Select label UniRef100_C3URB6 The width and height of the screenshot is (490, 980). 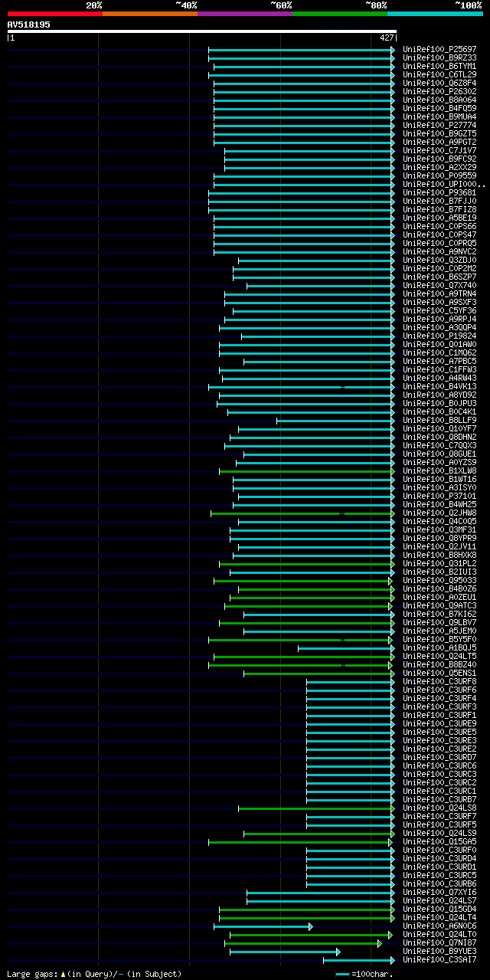439,883
